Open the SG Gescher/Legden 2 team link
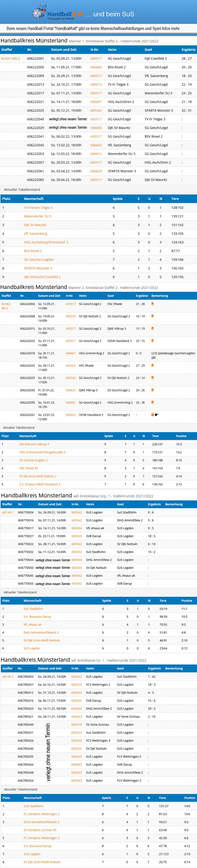The image size is (197, 868). 33,460
